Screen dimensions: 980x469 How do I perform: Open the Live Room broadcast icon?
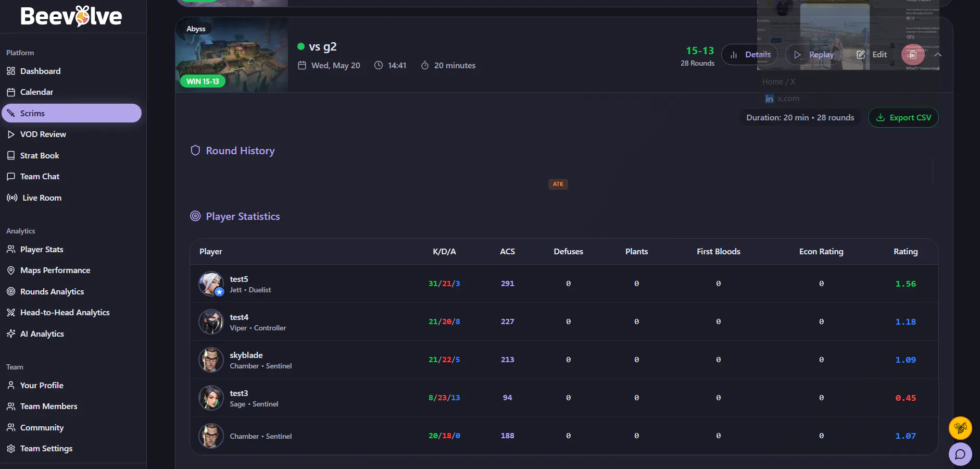click(12, 198)
